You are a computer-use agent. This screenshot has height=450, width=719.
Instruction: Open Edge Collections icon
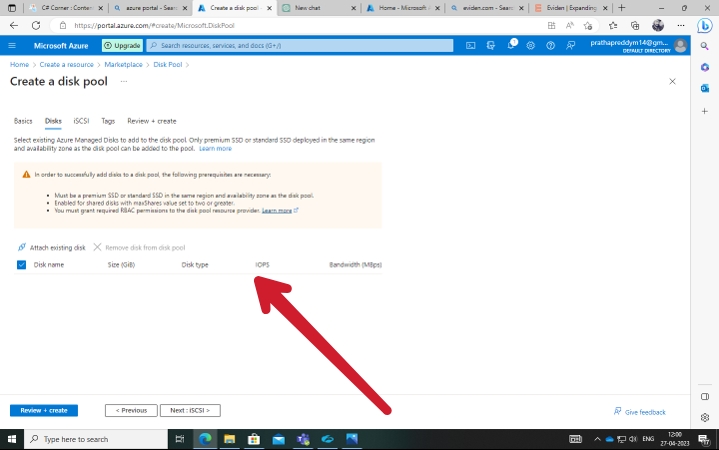point(635,25)
